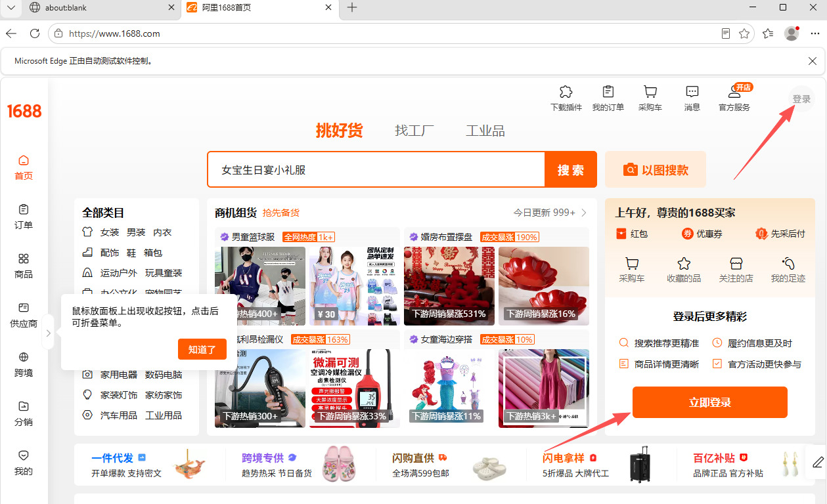Open the 下载插件 plugin icon
This screenshot has width=827, height=504.
(566, 98)
